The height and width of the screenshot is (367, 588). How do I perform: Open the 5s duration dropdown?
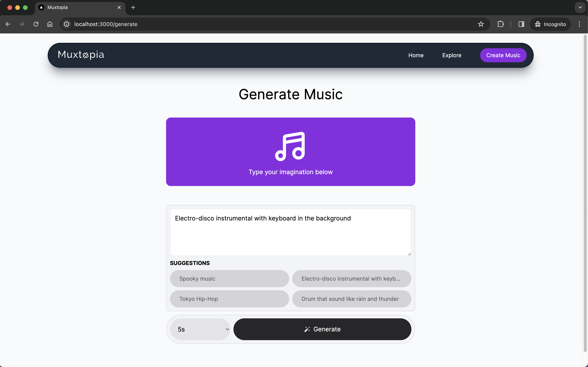pos(200,329)
